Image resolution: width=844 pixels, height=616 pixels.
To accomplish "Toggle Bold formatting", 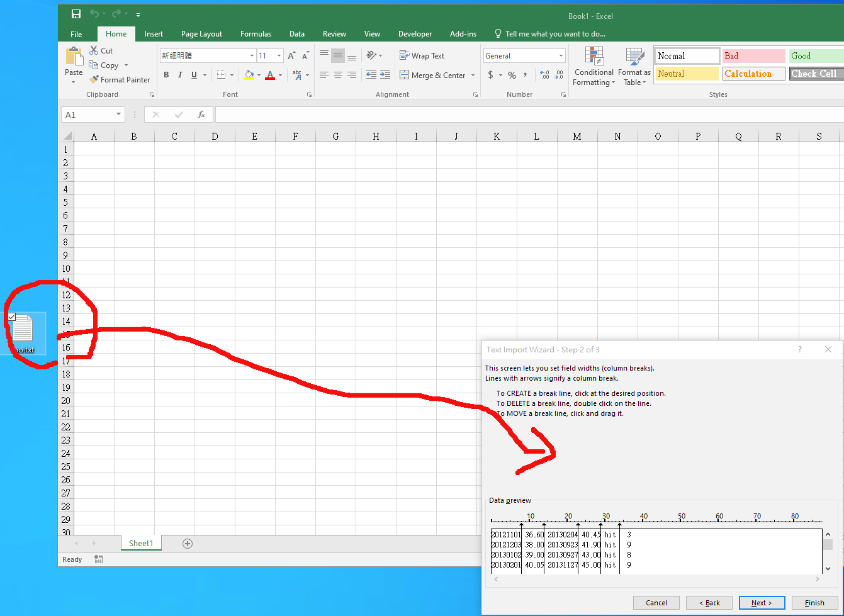I will point(166,75).
